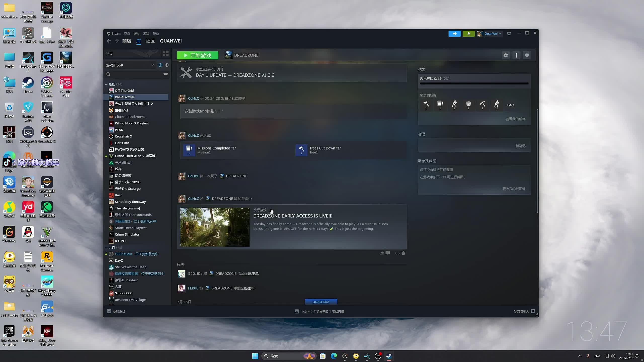Select the +43 more locked achievements
The height and width of the screenshot is (362, 644).
click(510, 105)
